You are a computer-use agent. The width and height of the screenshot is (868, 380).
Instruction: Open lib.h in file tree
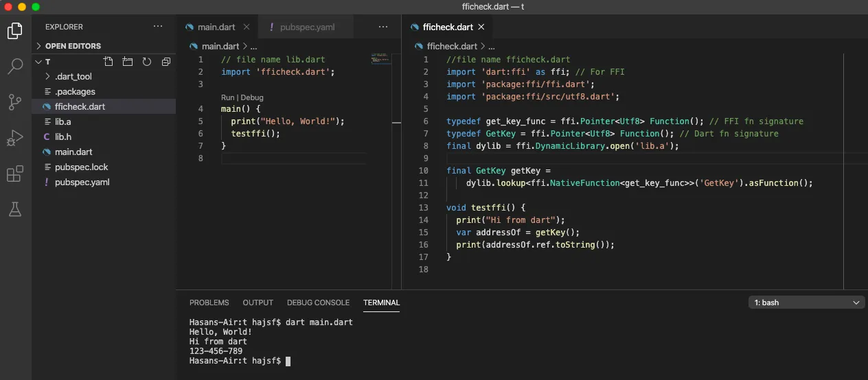[x=103, y=136]
